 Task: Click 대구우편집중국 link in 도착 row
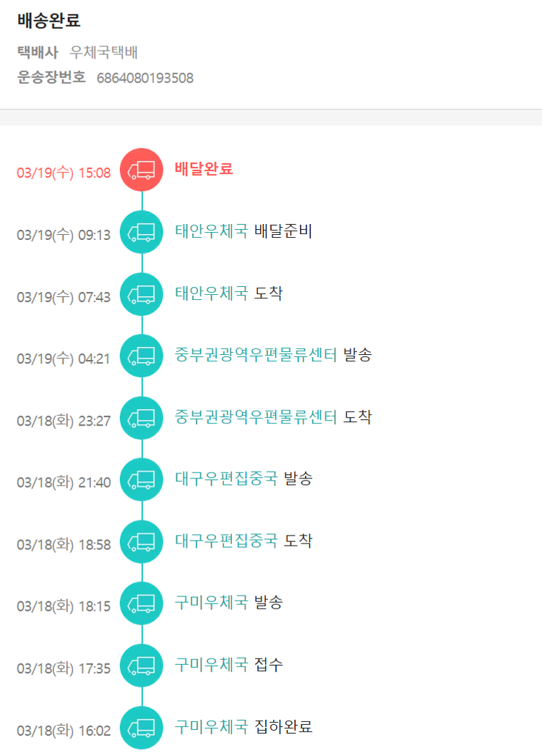tap(226, 541)
